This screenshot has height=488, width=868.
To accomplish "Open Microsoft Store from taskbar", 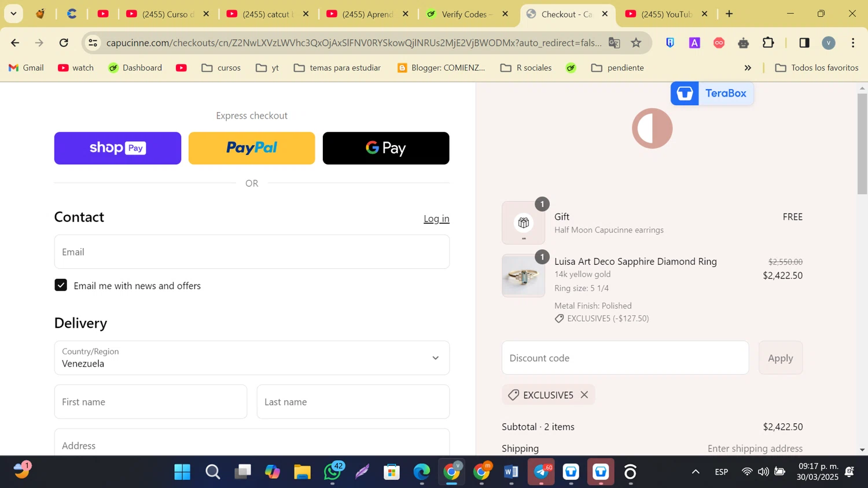I will [392, 472].
